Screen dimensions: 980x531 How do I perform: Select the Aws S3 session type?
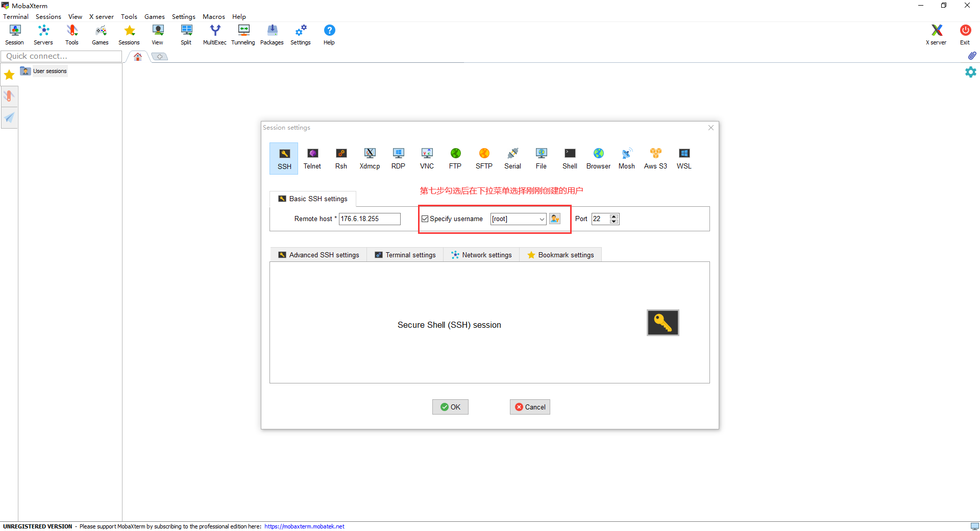click(656, 159)
